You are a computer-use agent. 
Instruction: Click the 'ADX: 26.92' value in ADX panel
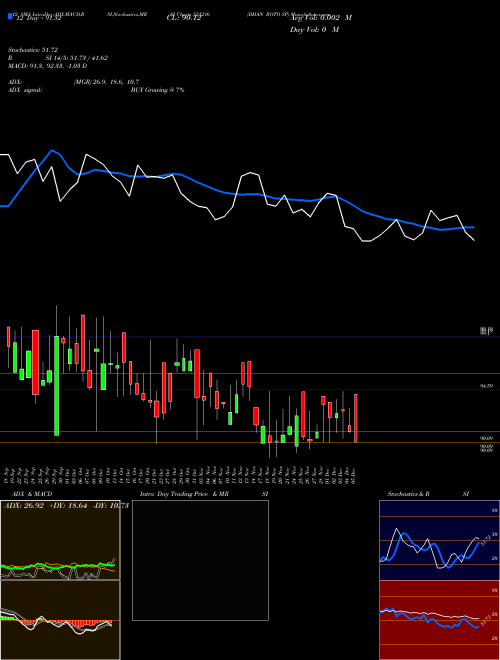[24, 505]
